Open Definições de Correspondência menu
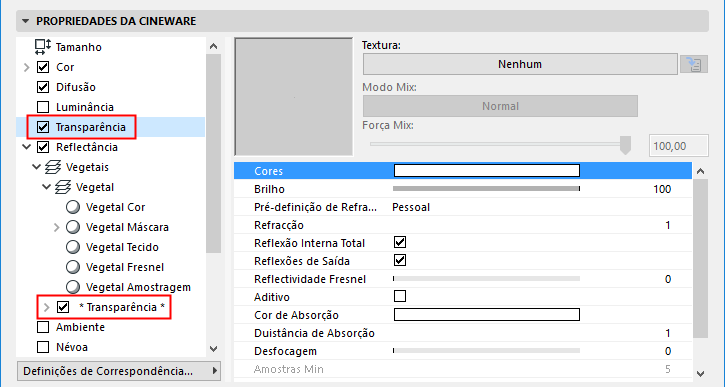Image resolution: width=725 pixels, height=387 pixels. (x=119, y=371)
